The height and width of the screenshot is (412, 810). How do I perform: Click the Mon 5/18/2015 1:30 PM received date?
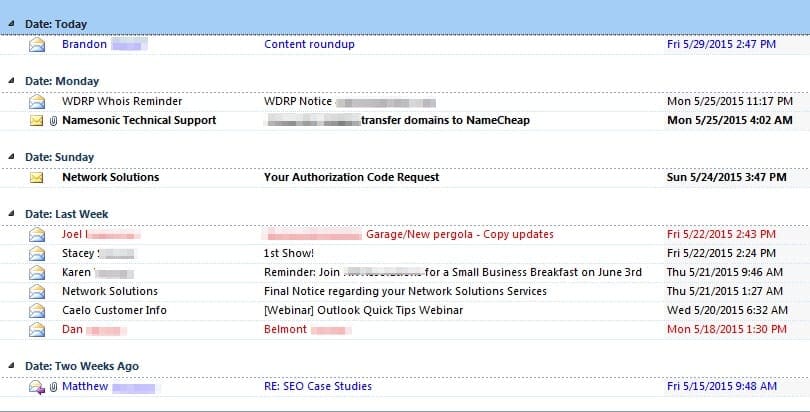729,329
